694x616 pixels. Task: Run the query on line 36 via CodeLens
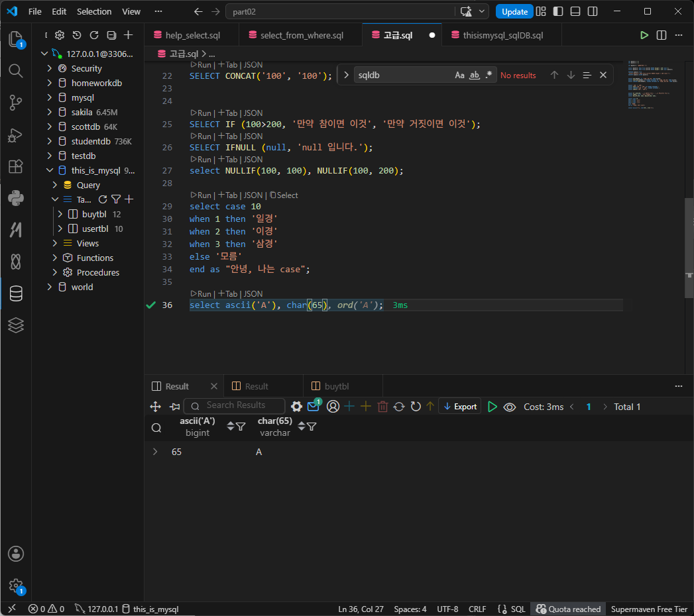point(202,293)
